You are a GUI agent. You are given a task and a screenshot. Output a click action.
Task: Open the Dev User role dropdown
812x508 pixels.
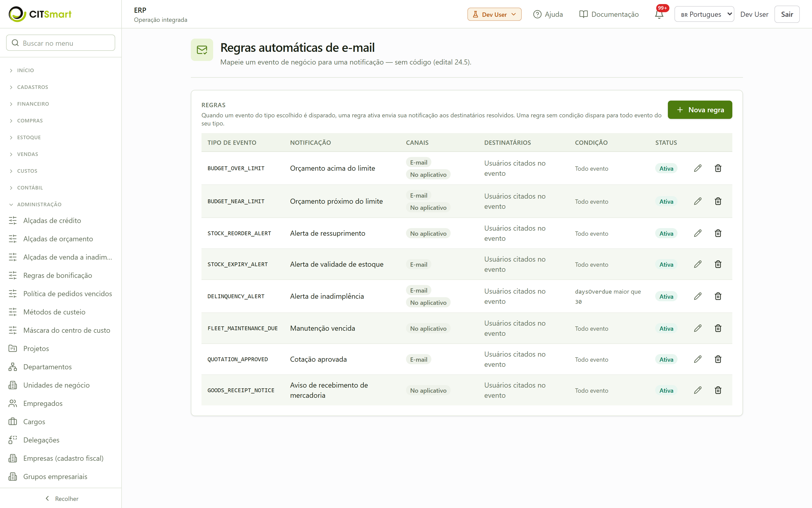(494, 14)
